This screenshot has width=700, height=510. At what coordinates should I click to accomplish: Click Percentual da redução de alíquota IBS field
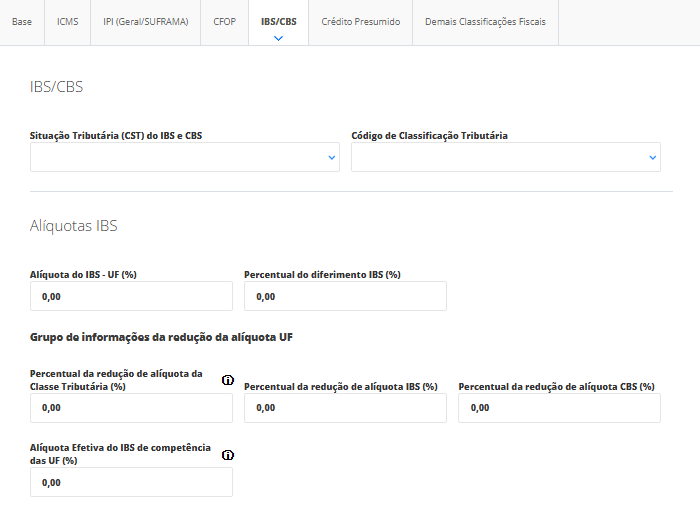click(x=345, y=408)
